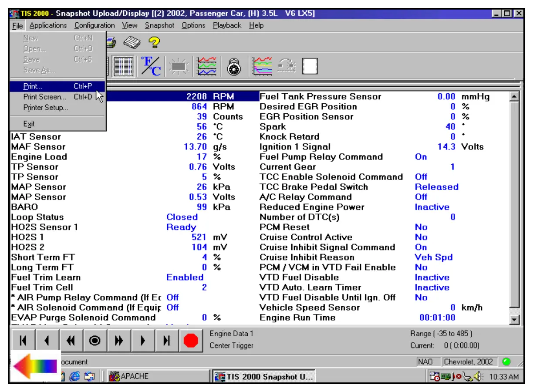The image size is (533, 392).
Task: Click the APACHE taskbar button
Action: pyautogui.click(x=129, y=376)
